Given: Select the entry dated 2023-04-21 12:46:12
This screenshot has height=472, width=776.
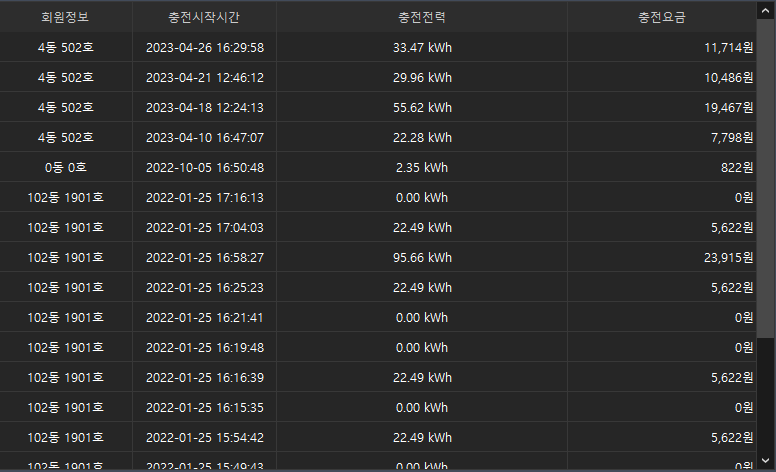Looking at the screenshot, I should tap(204, 77).
